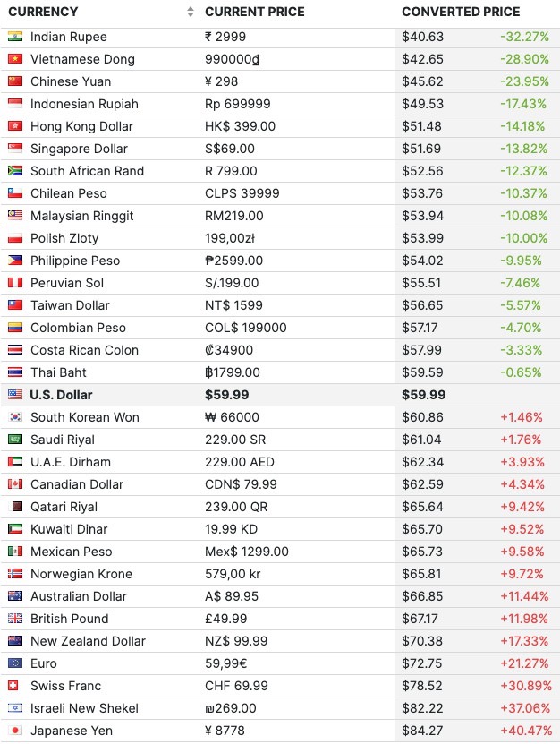560x744 pixels.
Task: Click the -32.27% Indian Rupee difference
Action: click(x=523, y=37)
